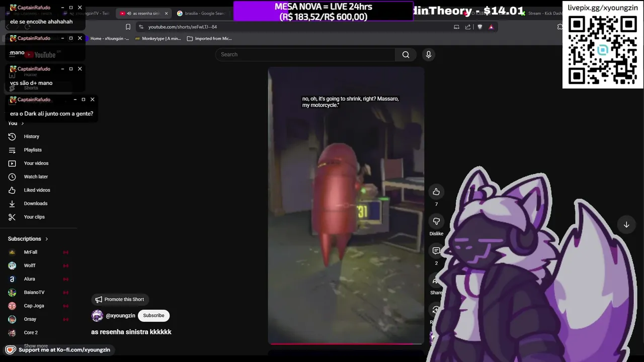644x362 pixels.
Task: Open site settings icon beside URL
Action: click(141, 27)
